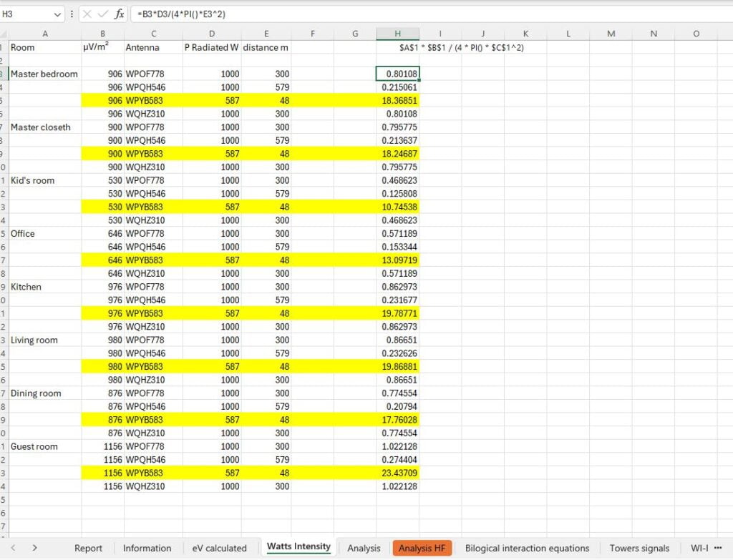
Task: Select the Analysis sheet tab
Action: point(364,547)
